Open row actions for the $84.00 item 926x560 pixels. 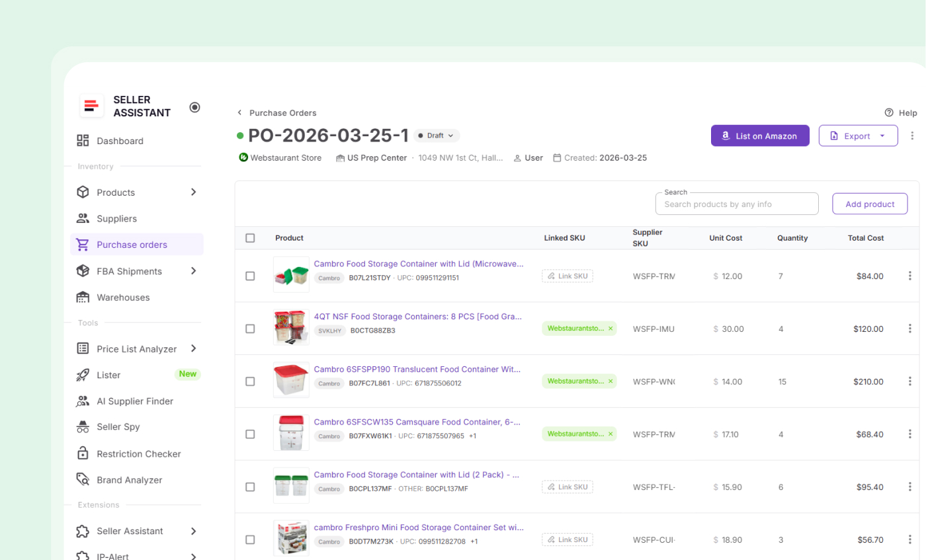pyautogui.click(x=910, y=276)
